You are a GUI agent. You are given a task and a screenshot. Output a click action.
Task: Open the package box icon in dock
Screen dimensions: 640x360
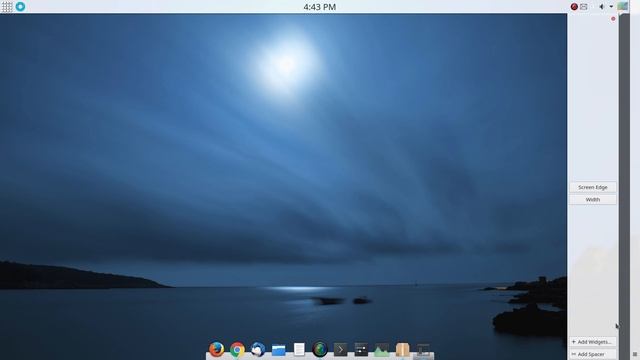pos(402,350)
